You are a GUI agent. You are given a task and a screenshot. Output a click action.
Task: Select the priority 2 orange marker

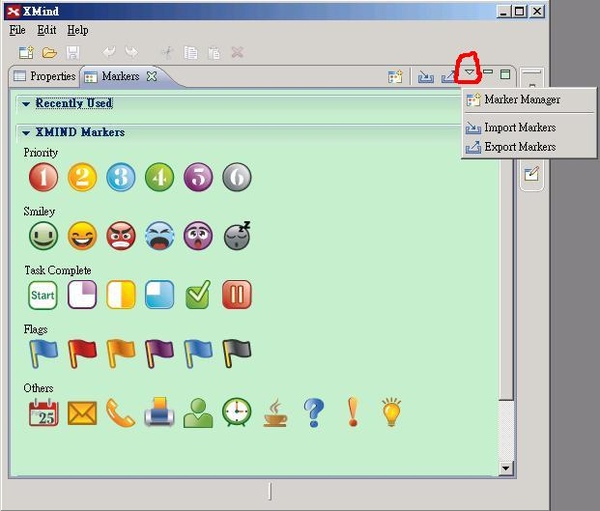pyautogui.click(x=82, y=177)
